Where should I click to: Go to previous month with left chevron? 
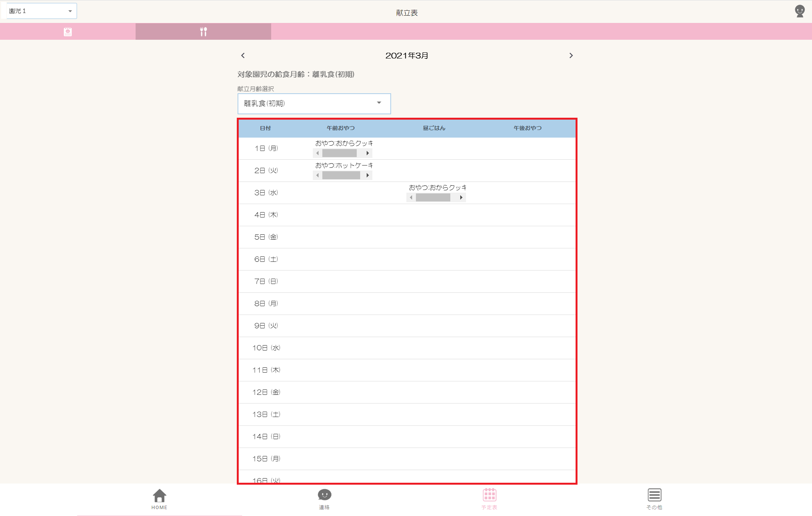coord(243,55)
